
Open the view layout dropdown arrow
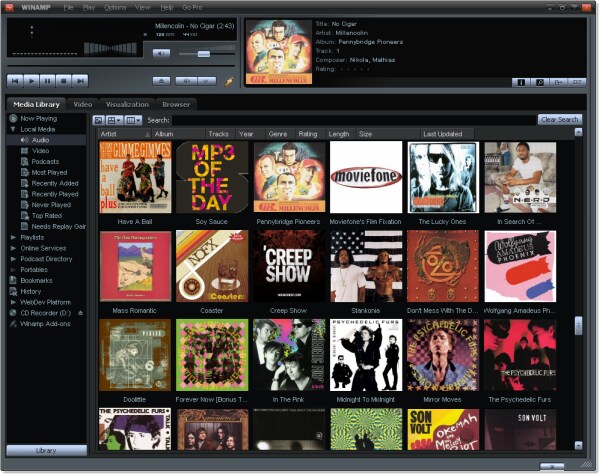coord(119,120)
